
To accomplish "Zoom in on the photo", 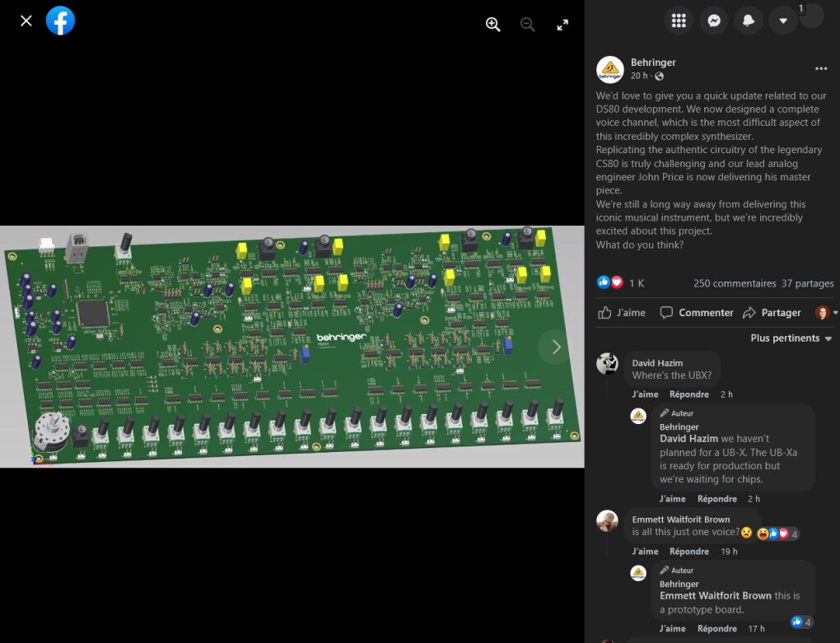I will 492,24.
